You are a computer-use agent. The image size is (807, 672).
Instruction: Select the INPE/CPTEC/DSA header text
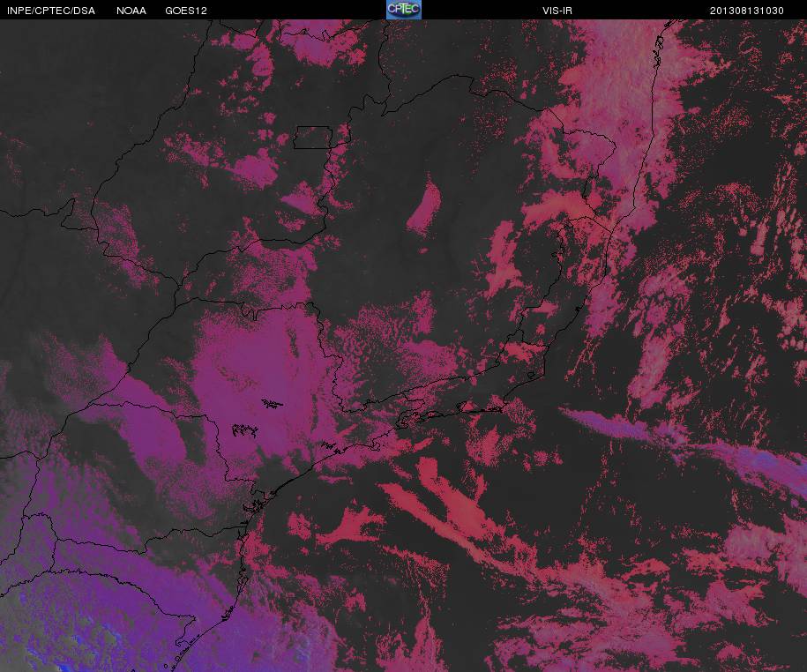pos(51,11)
